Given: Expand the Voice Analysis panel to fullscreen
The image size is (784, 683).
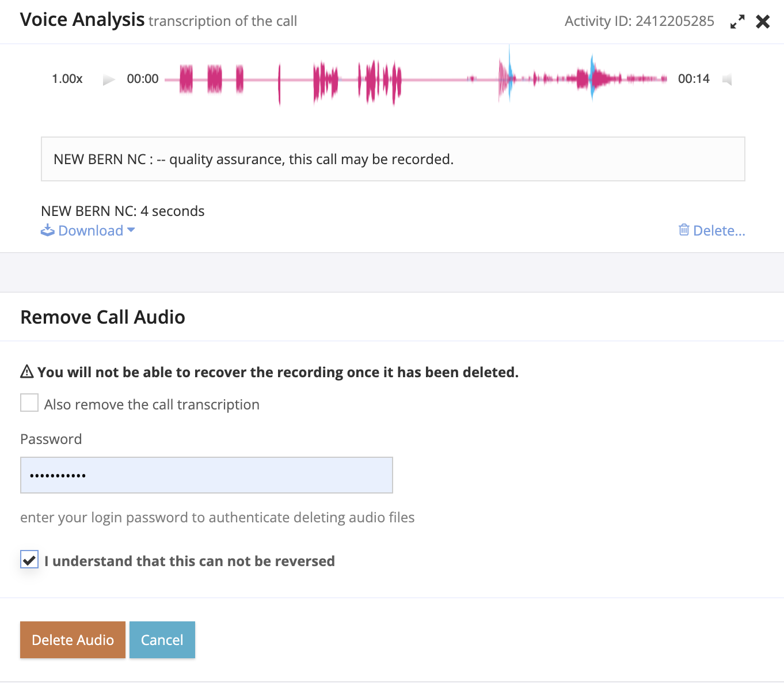Looking at the screenshot, I should point(737,22).
